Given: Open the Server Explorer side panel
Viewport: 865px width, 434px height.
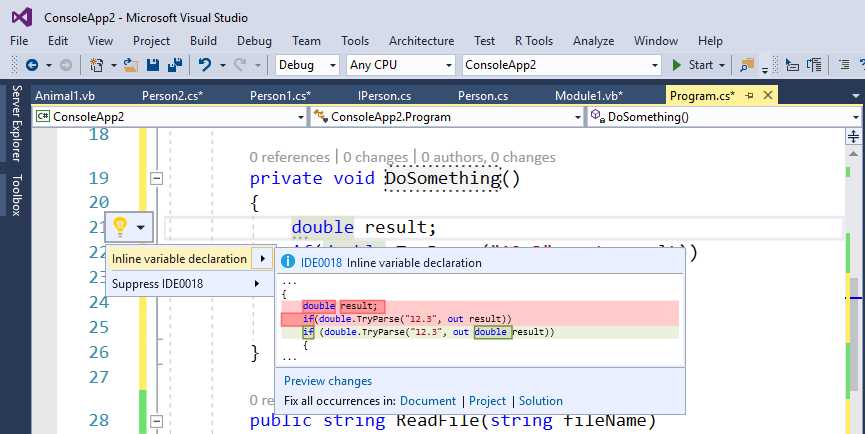Looking at the screenshot, I should coord(17,123).
